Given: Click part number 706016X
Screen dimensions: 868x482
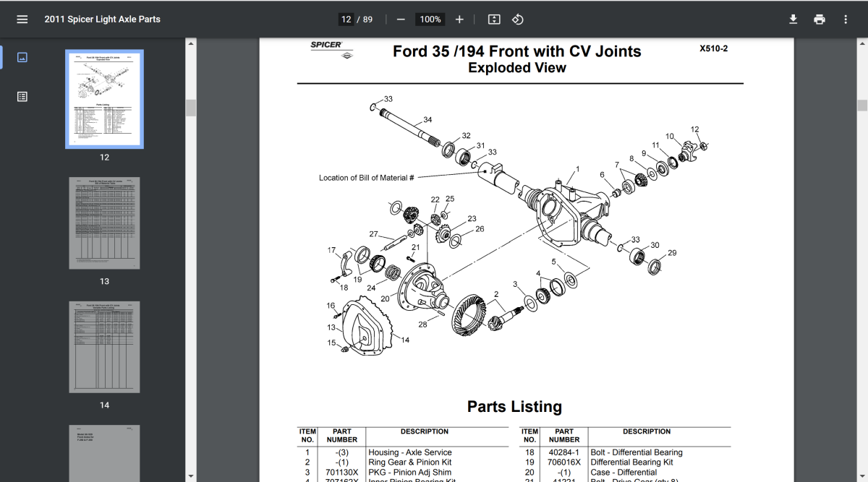Looking at the screenshot, I should pos(563,462).
